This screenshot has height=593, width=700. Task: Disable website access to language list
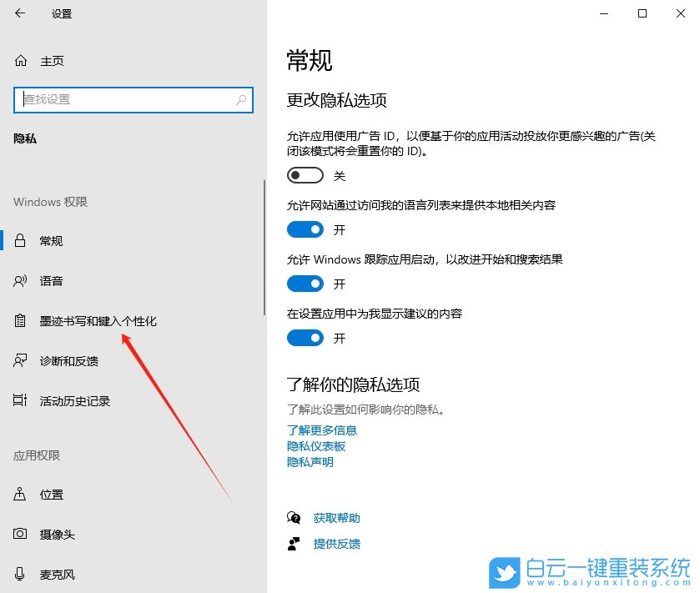pyautogui.click(x=305, y=229)
